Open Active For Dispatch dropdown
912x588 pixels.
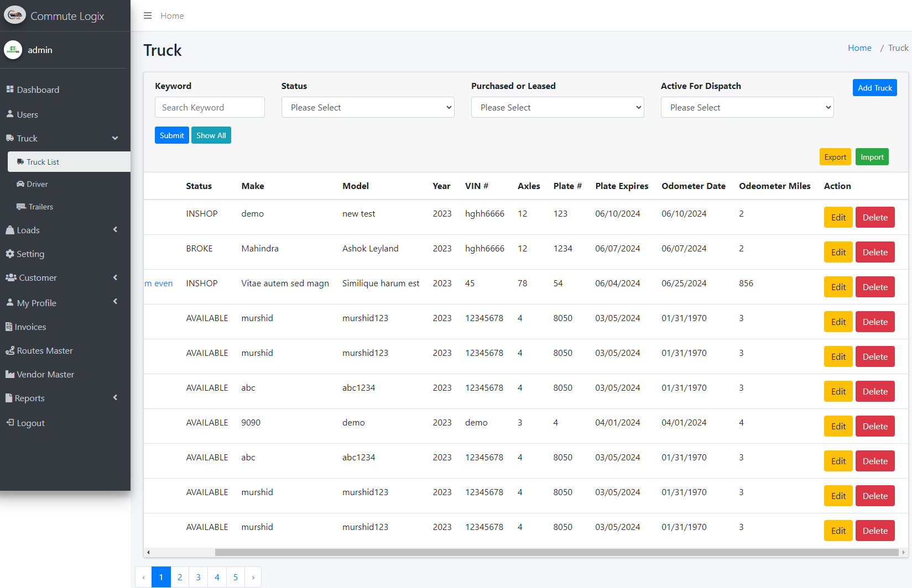pyautogui.click(x=747, y=107)
